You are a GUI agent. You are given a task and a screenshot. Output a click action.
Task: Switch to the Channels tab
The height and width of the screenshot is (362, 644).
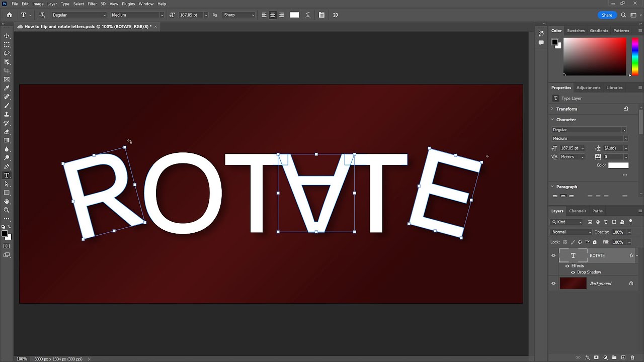pyautogui.click(x=577, y=211)
